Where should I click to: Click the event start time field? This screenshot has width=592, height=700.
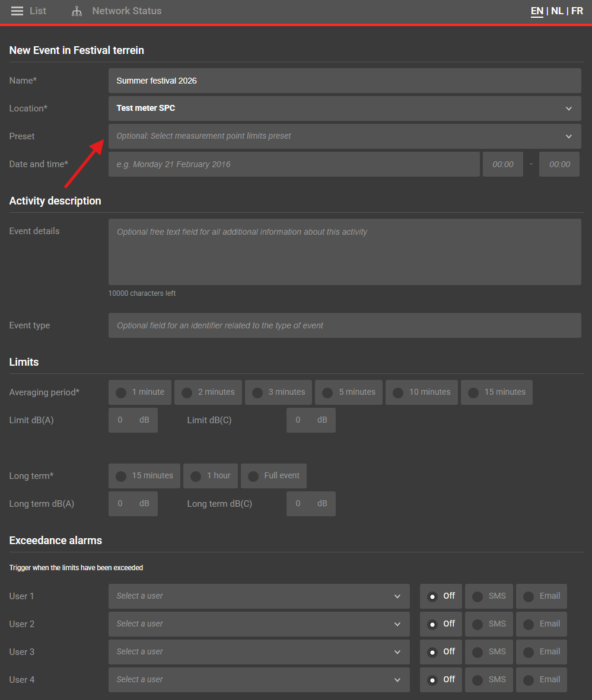502,164
